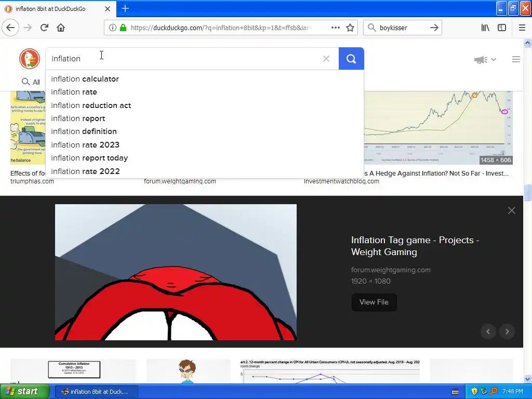The height and width of the screenshot is (399, 532).
Task: Click the vertical scrollbar thumb
Action: [x=527, y=193]
